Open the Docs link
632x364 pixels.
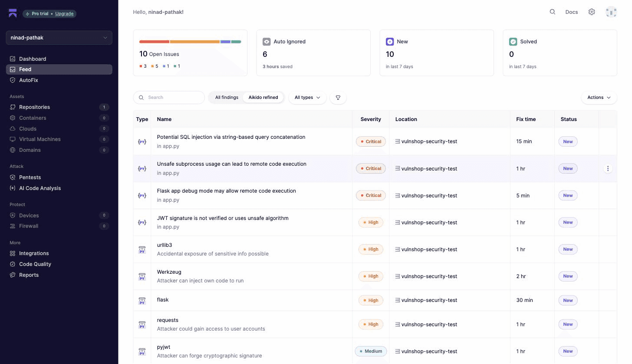(x=572, y=12)
